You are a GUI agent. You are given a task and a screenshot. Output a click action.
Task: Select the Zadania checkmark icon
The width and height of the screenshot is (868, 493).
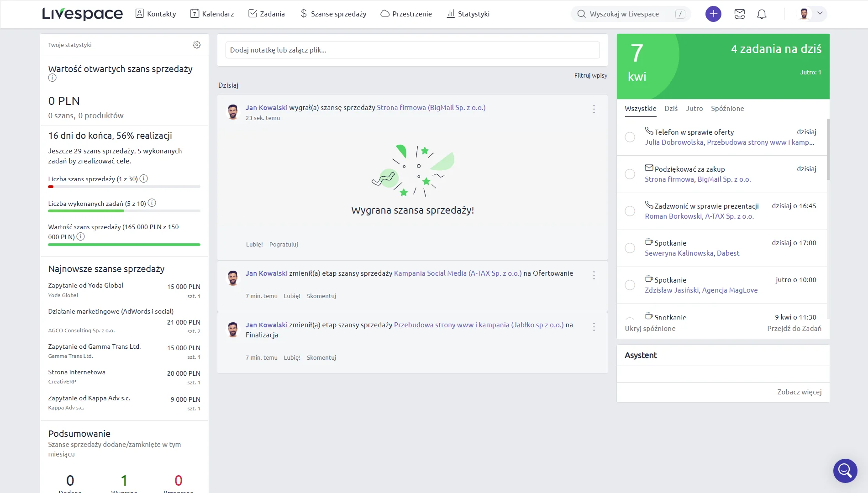tap(253, 14)
